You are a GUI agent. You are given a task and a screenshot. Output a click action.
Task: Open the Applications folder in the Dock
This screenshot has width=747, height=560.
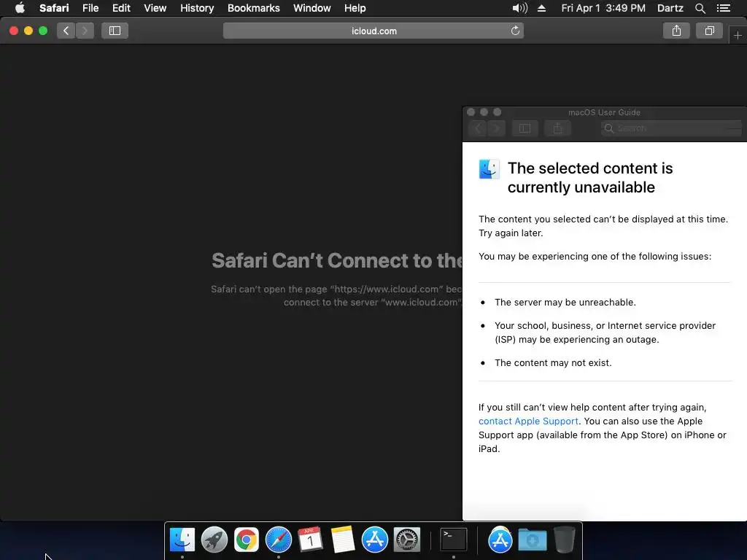pyautogui.click(x=500, y=540)
